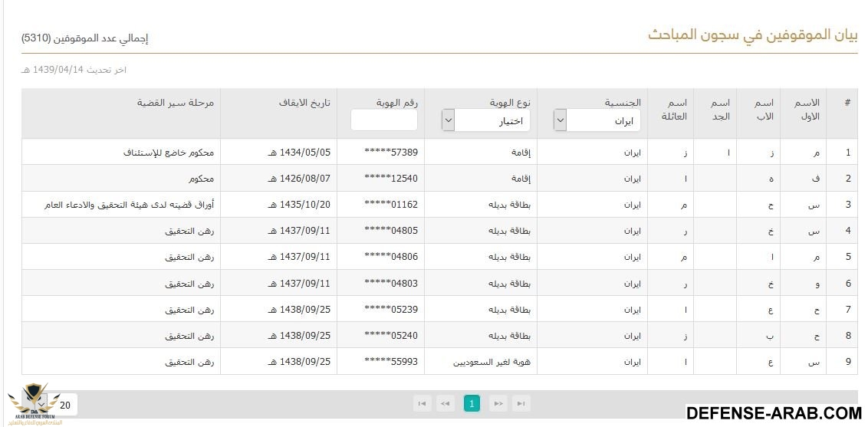The image size is (868, 427).
Task: Click the الاسم الاول column header
Action: tap(804, 110)
